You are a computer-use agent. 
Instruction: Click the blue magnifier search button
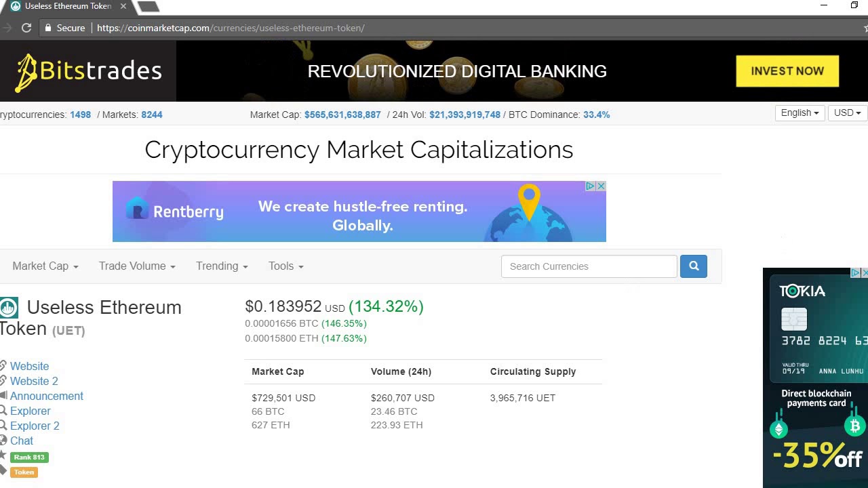693,266
